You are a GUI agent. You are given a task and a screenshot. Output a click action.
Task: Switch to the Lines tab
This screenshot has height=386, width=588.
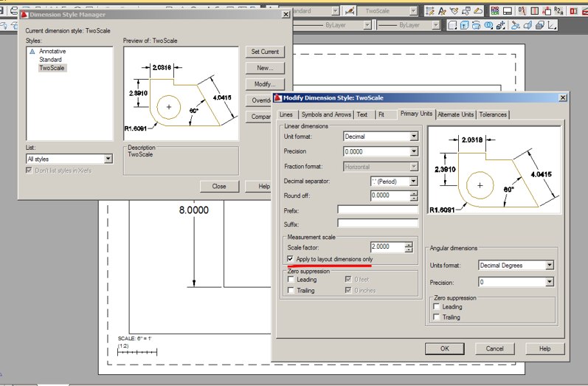(x=286, y=114)
